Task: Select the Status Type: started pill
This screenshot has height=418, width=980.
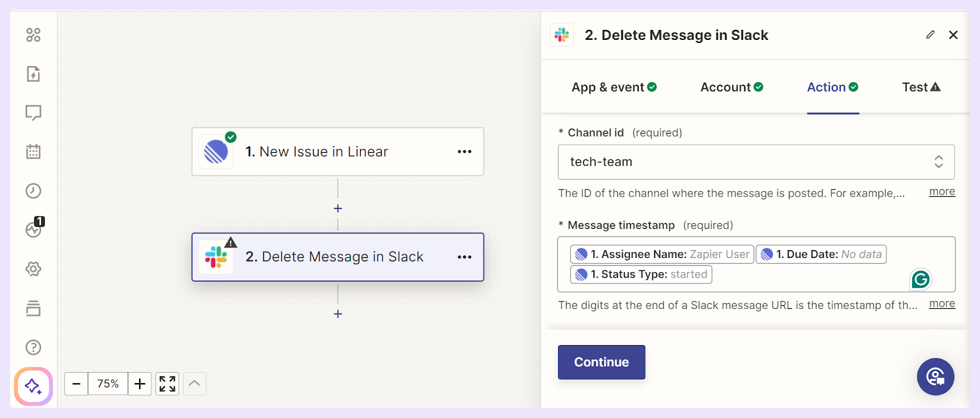Action: point(641,275)
